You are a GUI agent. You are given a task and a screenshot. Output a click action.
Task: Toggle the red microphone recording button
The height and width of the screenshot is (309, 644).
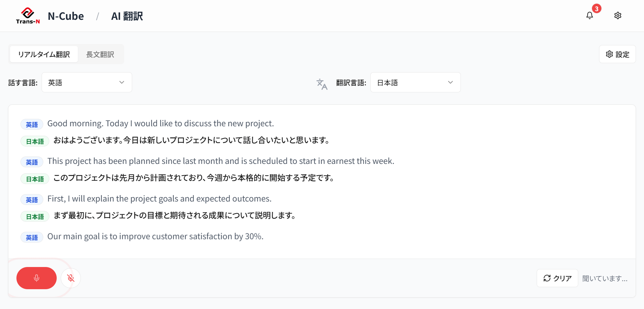[37, 278]
